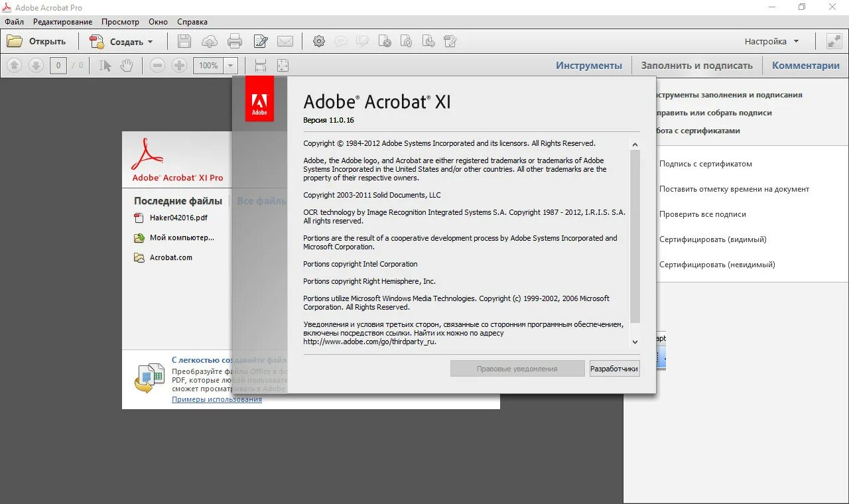Switch to the Комментарии pane
Viewport: 849px width, 504px height.
pyautogui.click(x=806, y=66)
